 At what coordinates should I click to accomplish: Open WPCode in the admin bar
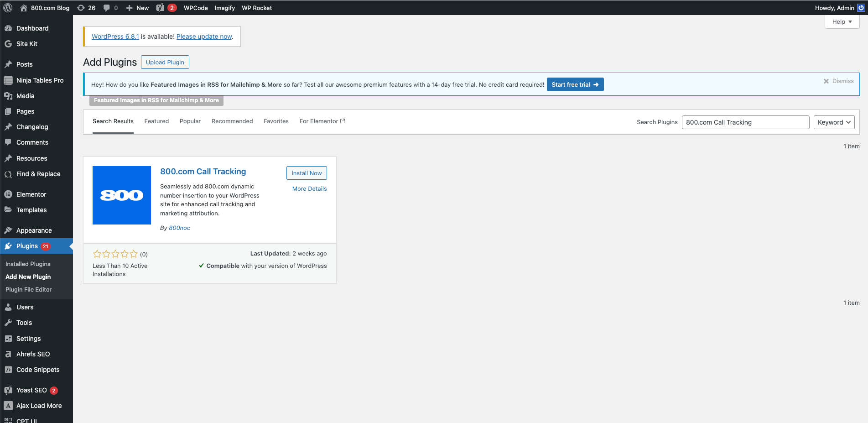(196, 8)
